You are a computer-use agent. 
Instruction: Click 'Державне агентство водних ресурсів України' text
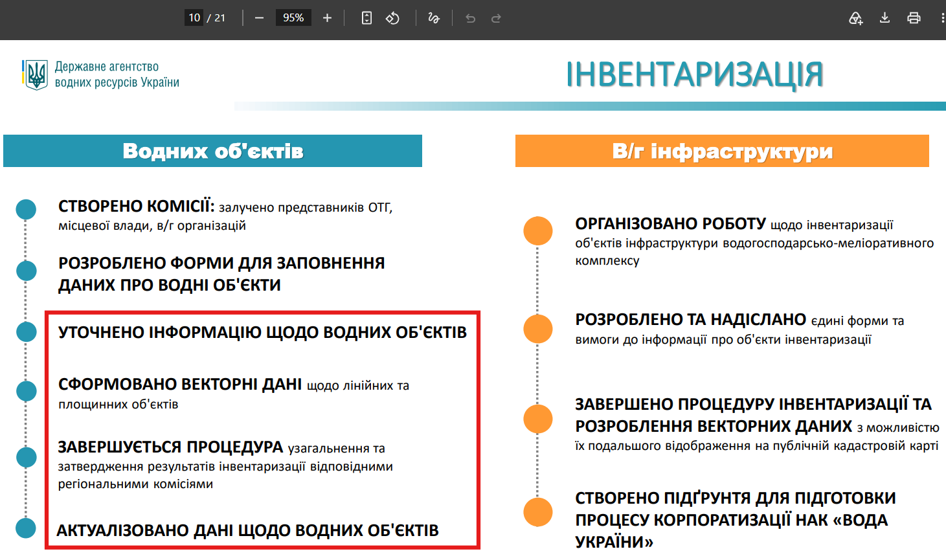pyautogui.click(x=117, y=74)
